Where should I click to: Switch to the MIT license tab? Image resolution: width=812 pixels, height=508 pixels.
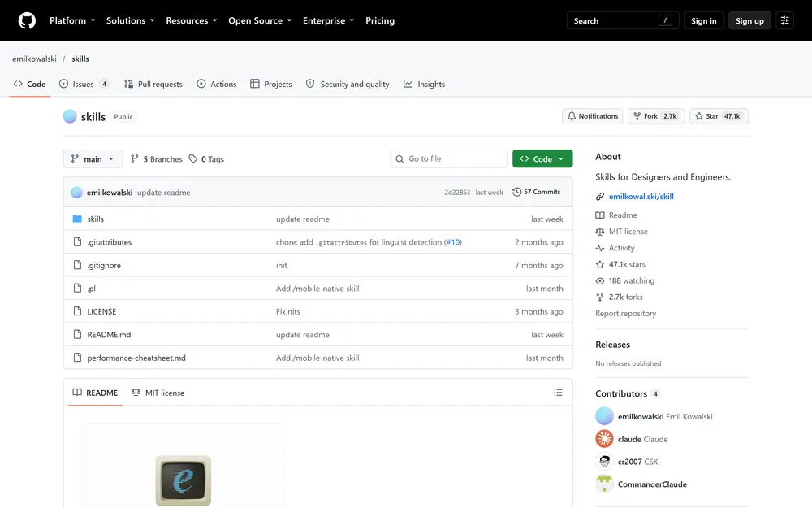[x=158, y=393]
